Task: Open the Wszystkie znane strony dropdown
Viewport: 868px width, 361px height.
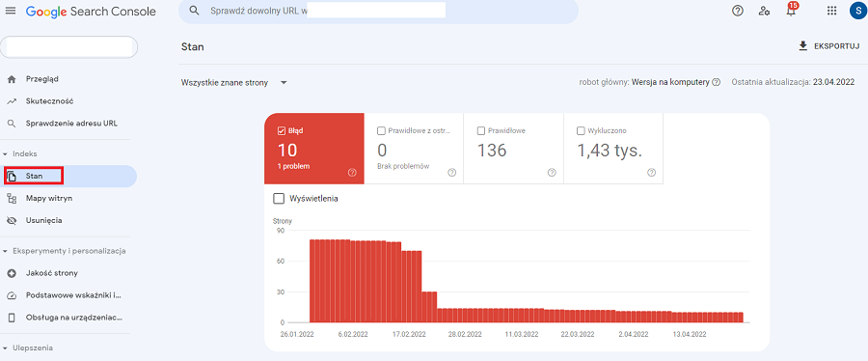Action: click(x=234, y=82)
